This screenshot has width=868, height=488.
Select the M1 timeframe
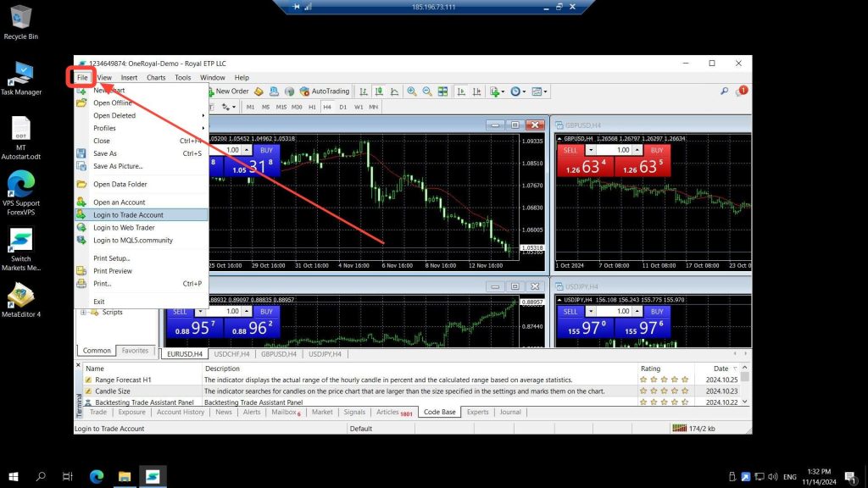tap(250, 107)
